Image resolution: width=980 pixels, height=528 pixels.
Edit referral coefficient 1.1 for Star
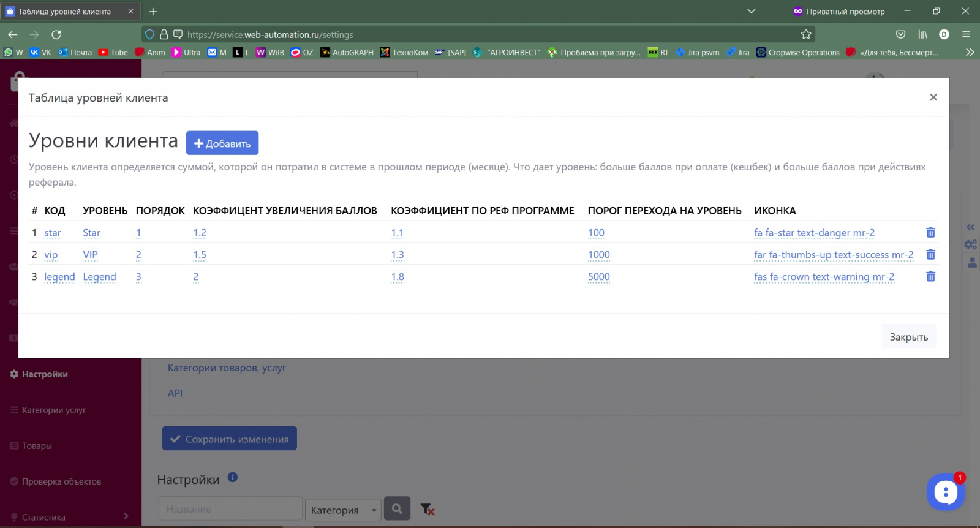[x=398, y=233]
